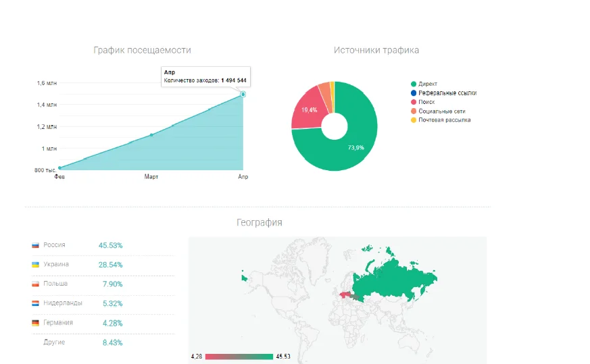Click the Ukraine flag icon

tap(35, 265)
